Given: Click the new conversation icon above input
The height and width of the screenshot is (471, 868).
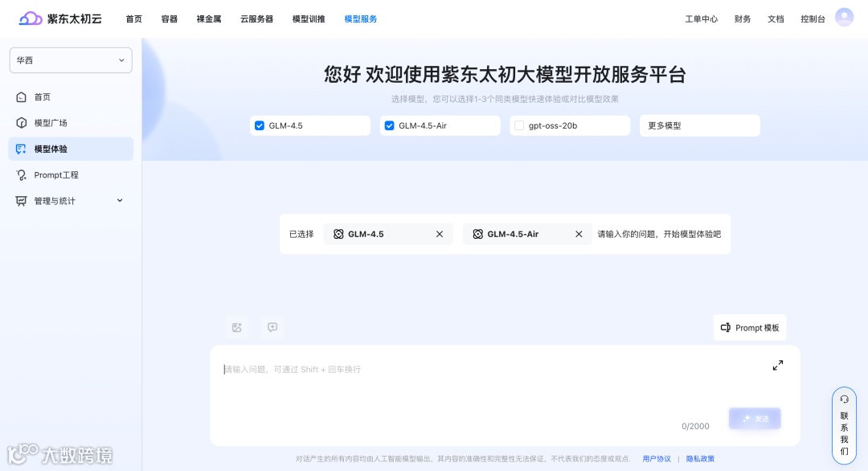Looking at the screenshot, I should click(272, 327).
